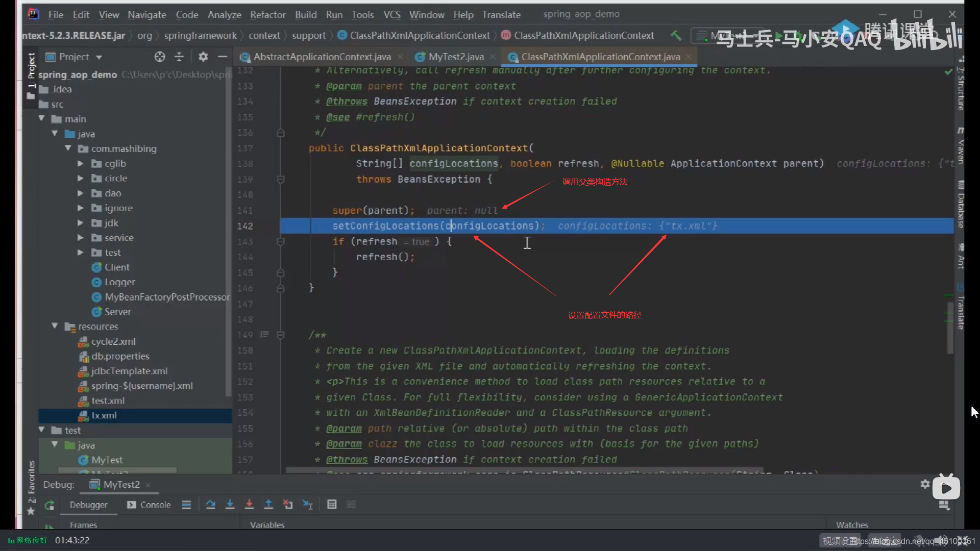
Task: Click the Favorites star icon
Action: [31, 510]
